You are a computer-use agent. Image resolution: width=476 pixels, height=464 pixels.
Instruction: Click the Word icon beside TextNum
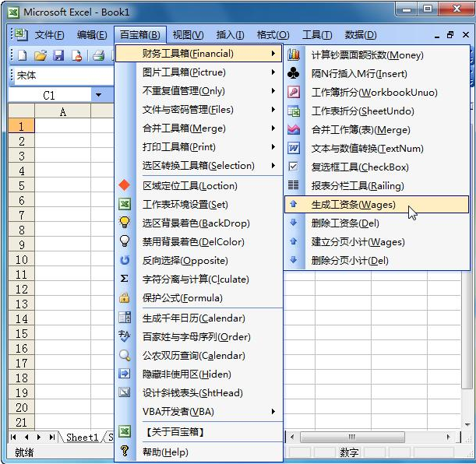click(x=294, y=148)
